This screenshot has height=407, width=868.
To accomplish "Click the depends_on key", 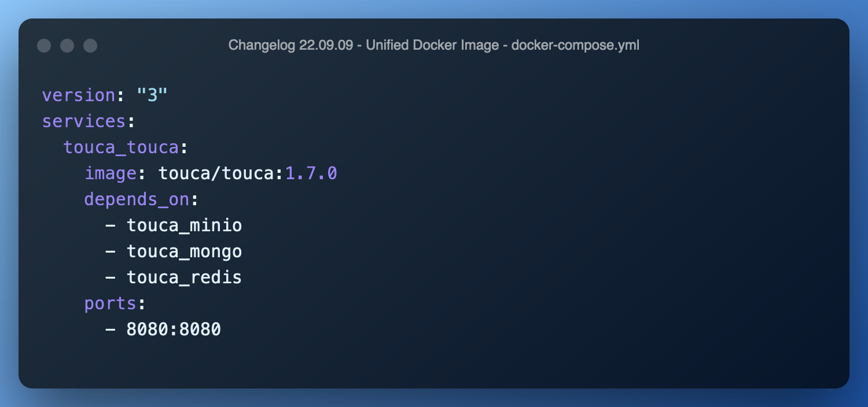I will [x=137, y=200].
